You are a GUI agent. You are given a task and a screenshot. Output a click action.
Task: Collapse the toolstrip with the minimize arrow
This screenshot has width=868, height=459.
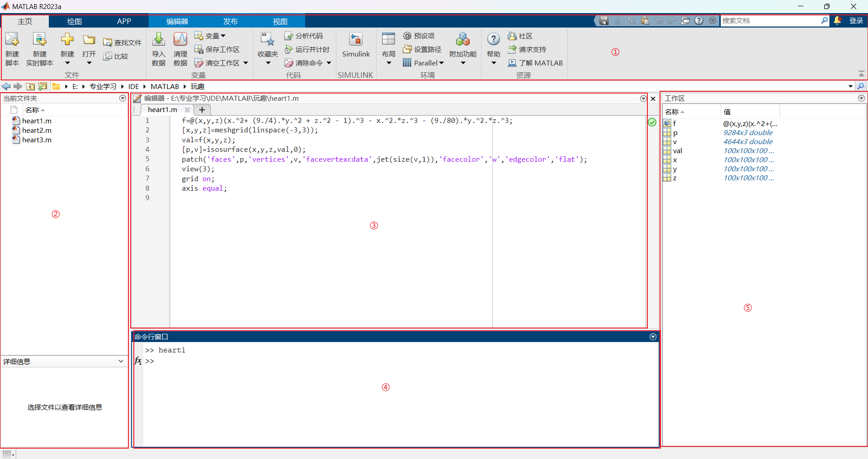[861, 74]
